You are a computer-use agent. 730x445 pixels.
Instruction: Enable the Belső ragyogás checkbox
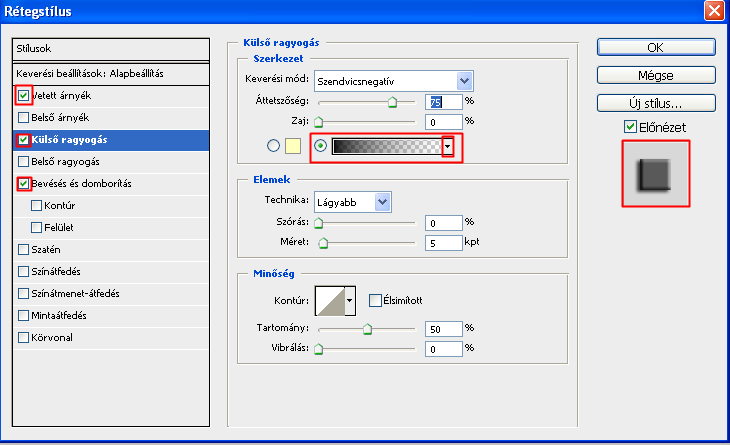pyautogui.click(x=23, y=162)
